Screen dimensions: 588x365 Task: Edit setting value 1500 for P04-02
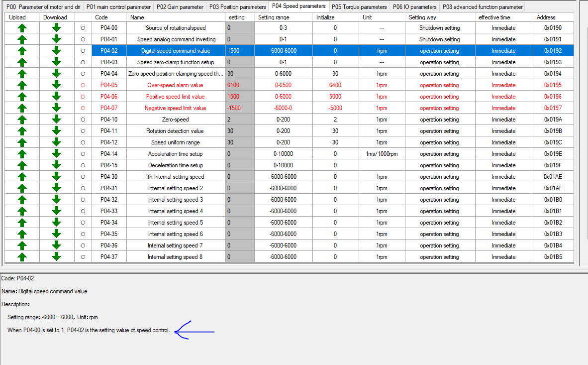(240, 51)
